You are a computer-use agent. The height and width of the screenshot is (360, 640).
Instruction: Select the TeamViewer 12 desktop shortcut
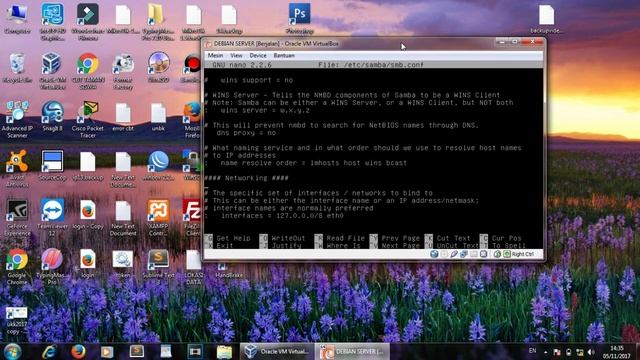[52, 217]
